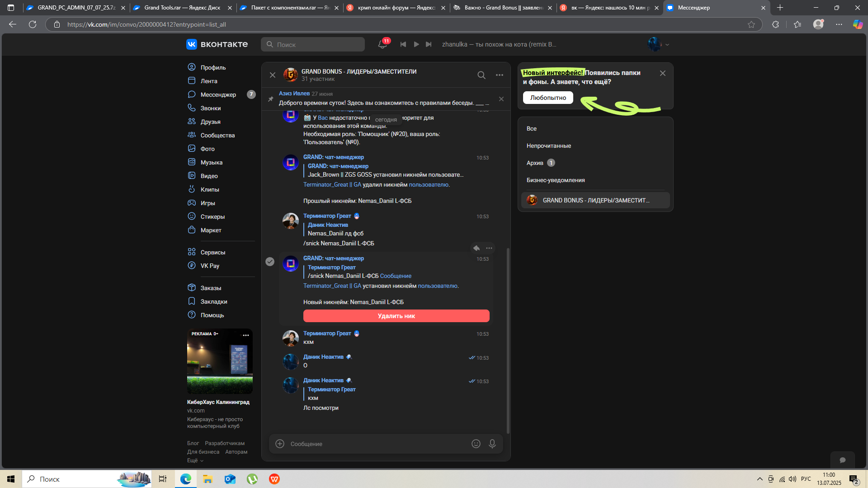Play previous track in header player

(403, 44)
